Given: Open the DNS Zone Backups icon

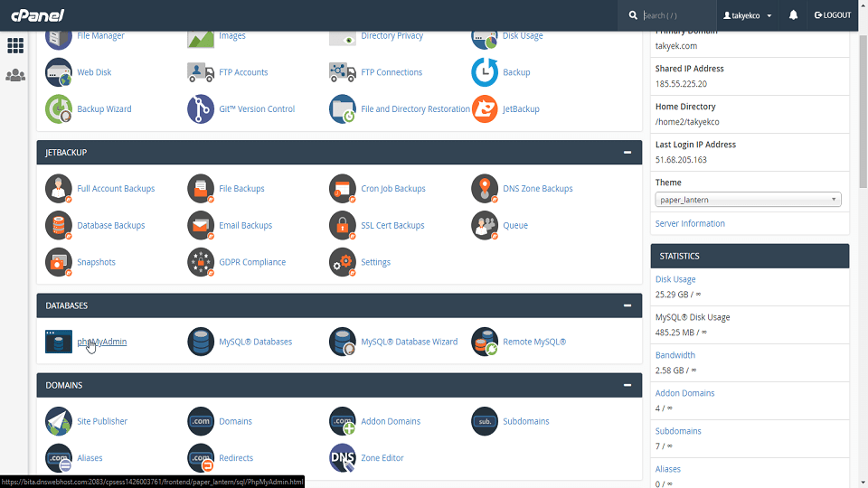Looking at the screenshot, I should tap(485, 188).
